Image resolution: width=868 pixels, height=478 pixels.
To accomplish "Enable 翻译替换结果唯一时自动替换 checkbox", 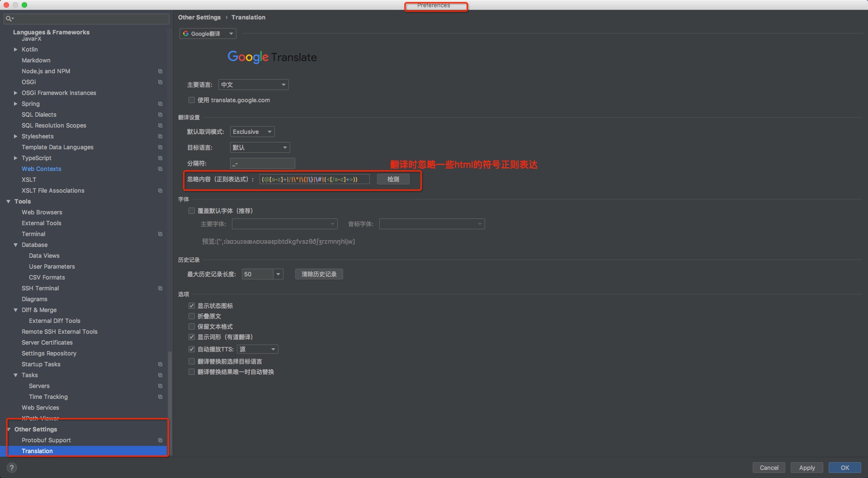I will tap(192, 372).
